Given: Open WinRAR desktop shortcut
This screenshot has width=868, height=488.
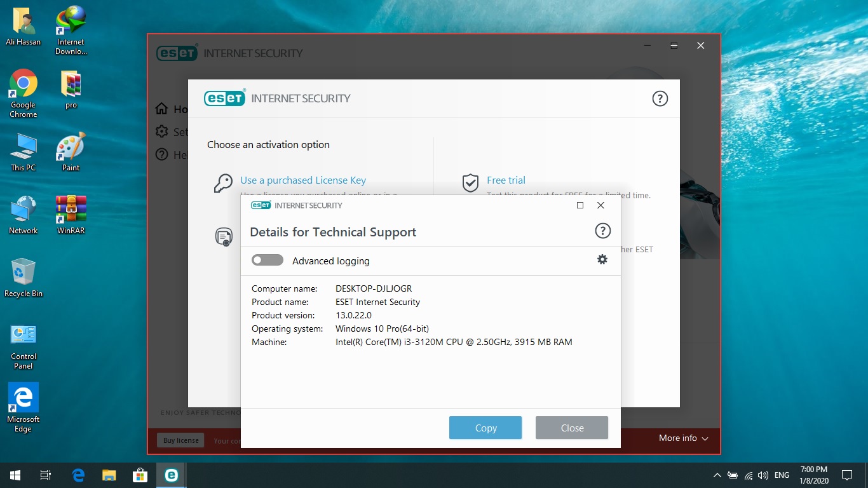Looking at the screenshot, I should (x=71, y=215).
